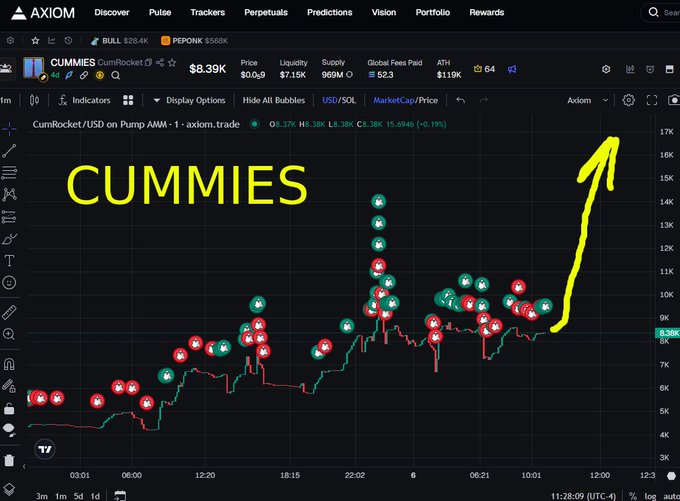Select the trend line tool
680x501 pixels.
9,151
